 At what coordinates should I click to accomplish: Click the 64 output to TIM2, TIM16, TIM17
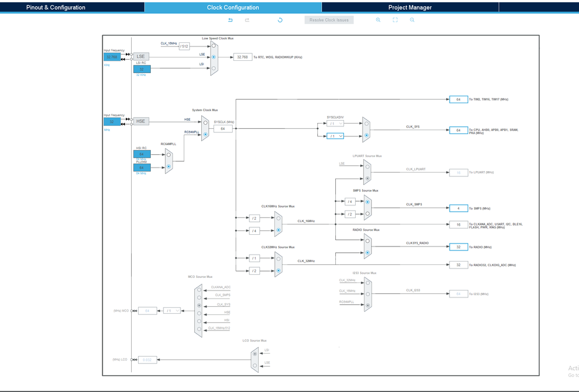tap(458, 99)
